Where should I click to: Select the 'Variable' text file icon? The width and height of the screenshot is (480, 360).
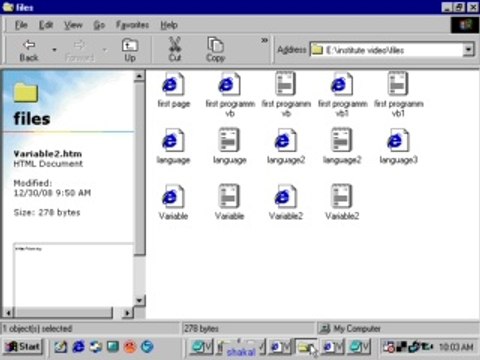pos(229,196)
